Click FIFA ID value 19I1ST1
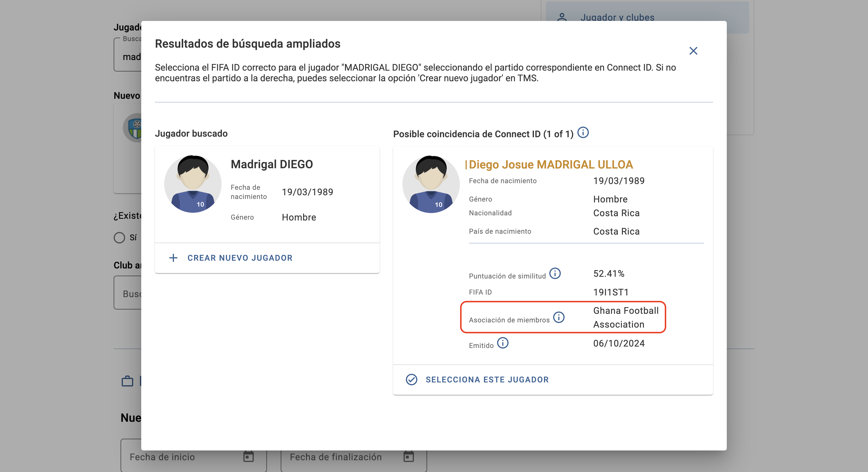 (x=611, y=292)
